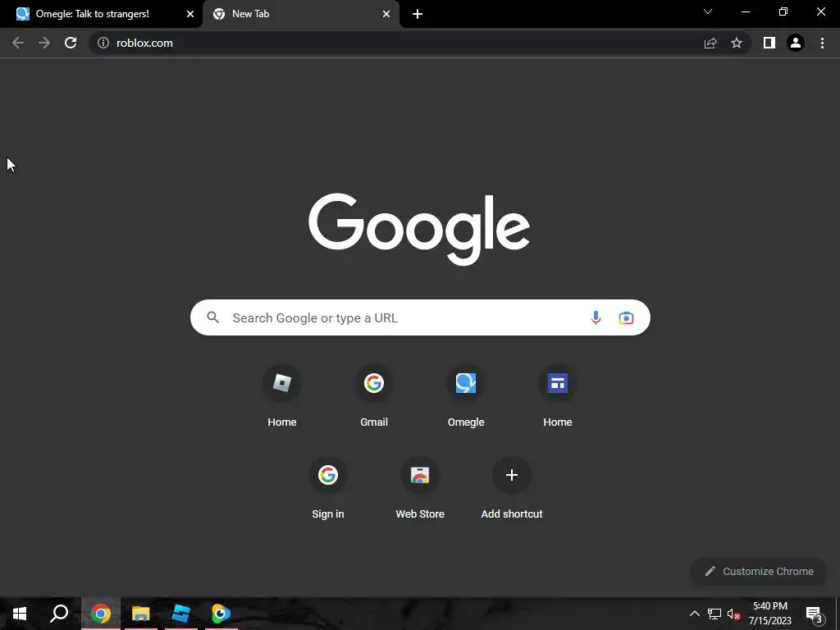Open the Roblox Home shortcut
The image size is (840, 630).
point(282,397)
